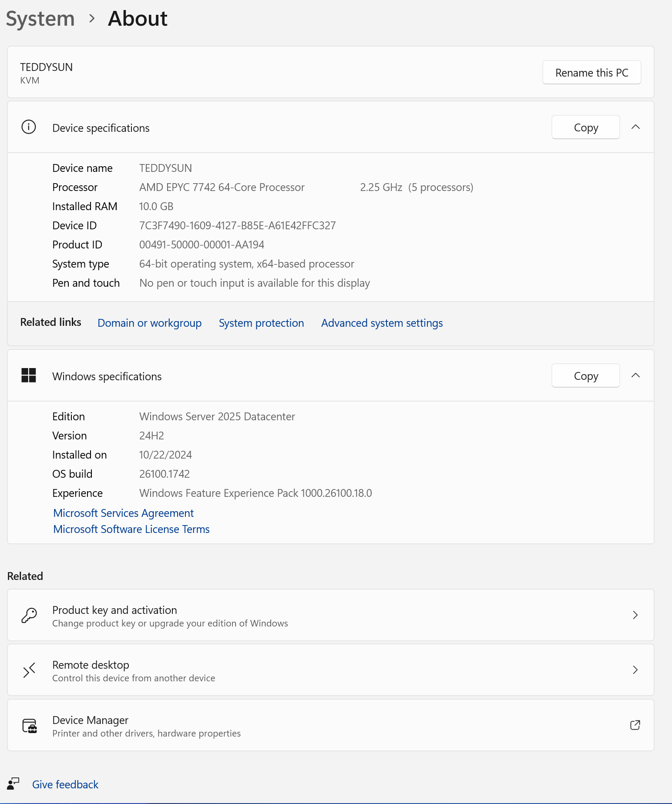Go back to System breadcrumb
The height and width of the screenshot is (804, 672).
point(40,19)
